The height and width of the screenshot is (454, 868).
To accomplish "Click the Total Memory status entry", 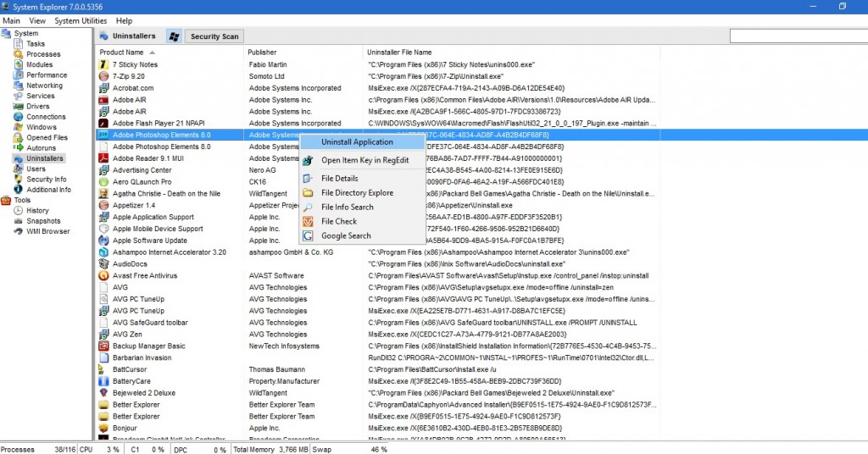I will tap(270, 450).
